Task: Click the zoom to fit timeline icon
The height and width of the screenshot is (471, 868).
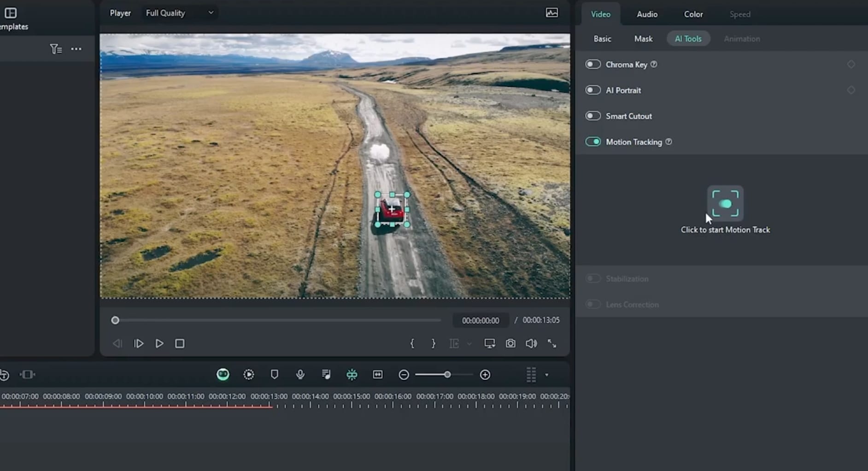Action: [x=378, y=375]
